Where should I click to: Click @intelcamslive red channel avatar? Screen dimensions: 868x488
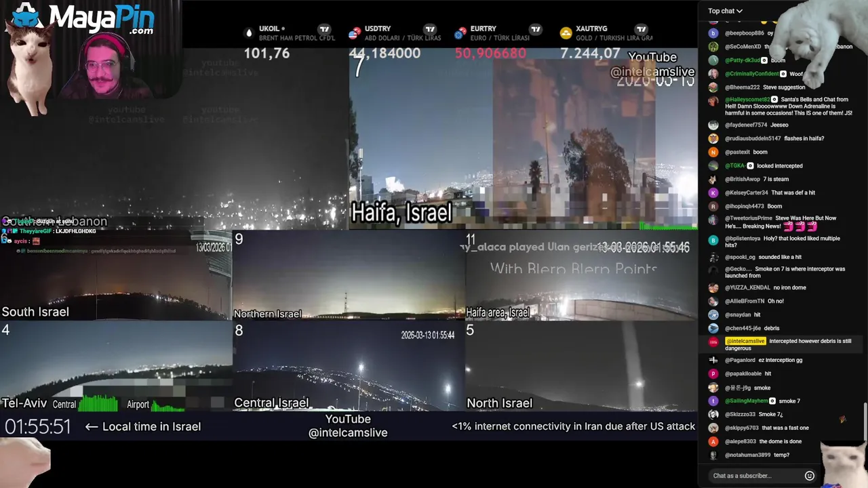click(713, 342)
